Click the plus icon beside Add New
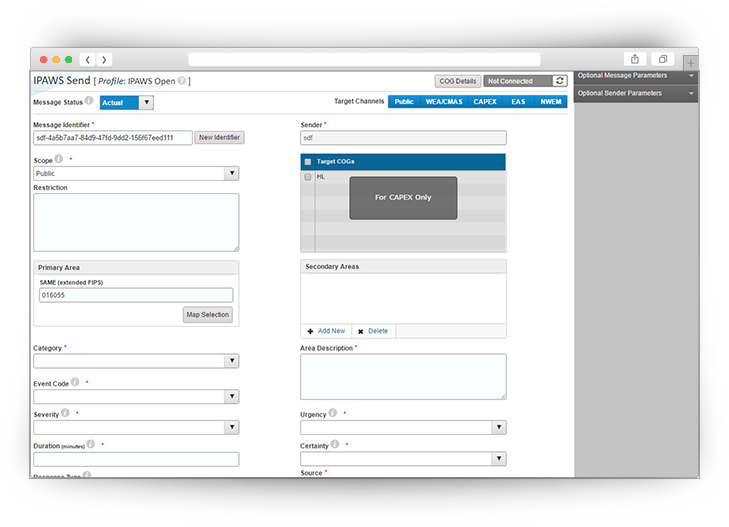Screen dimensions: 729x527 pyautogui.click(x=310, y=331)
